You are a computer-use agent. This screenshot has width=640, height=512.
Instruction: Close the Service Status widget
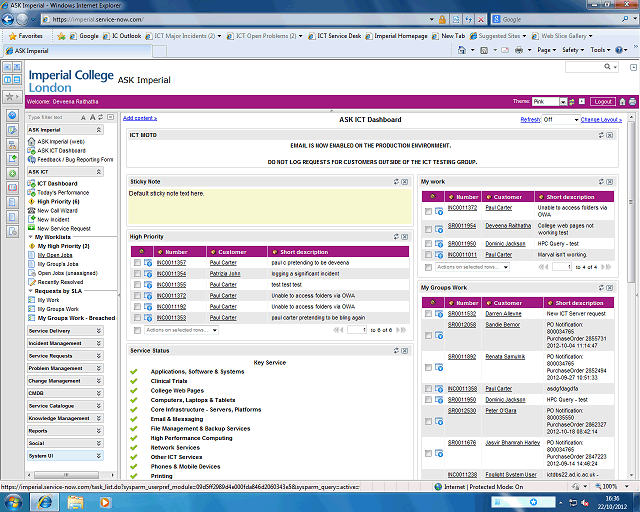(404, 351)
